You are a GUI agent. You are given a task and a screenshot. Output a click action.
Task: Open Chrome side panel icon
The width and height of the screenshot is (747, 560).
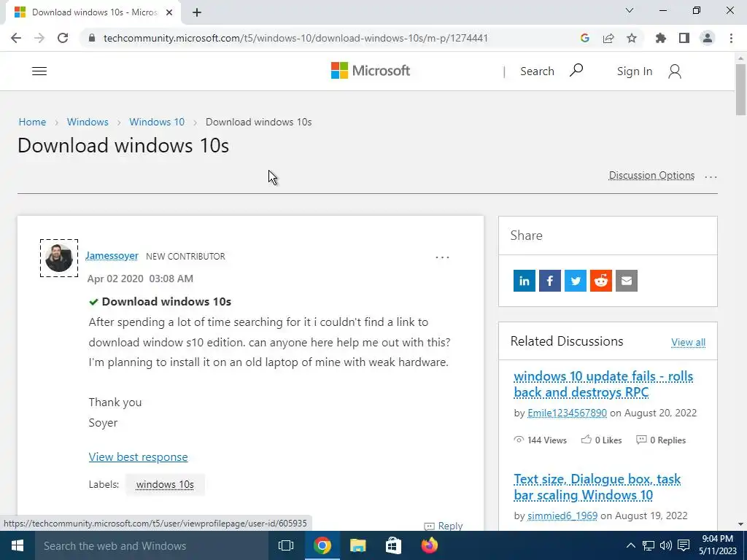[x=684, y=38]
